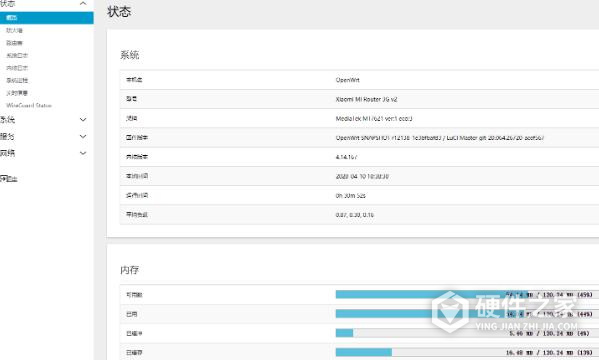599x360 pixels.
Task: Click the 退出 logout link in sidebar
Action: click(9, 178)
